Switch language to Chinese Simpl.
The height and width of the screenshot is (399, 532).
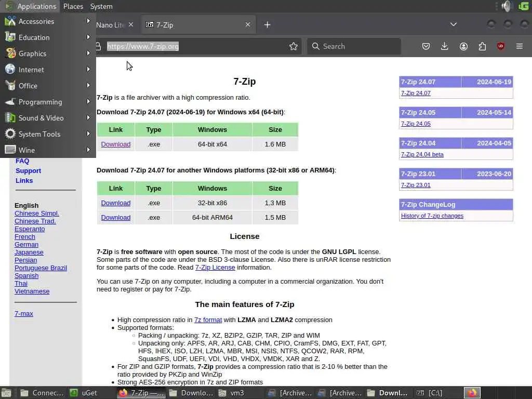[x=37, y=214]
